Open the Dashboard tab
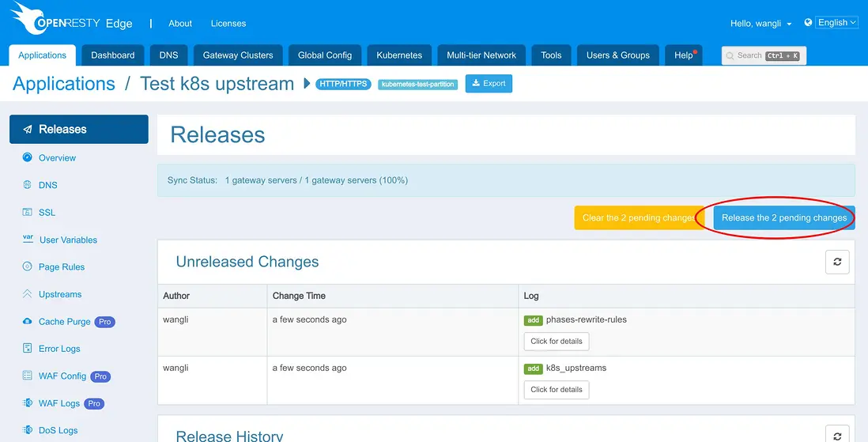Viewport: 868px width, 442px height. coord(113,55)
